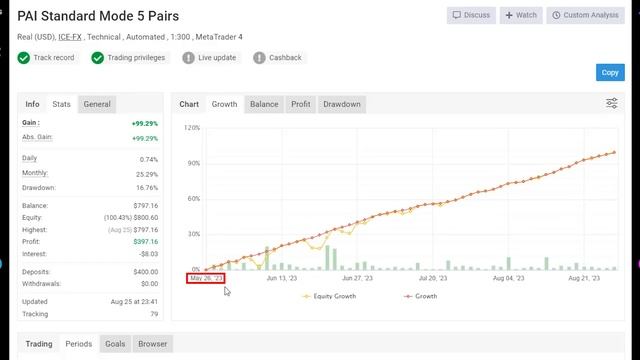
Task: Select the Growth chart tab
Action: tap(224, 104)
